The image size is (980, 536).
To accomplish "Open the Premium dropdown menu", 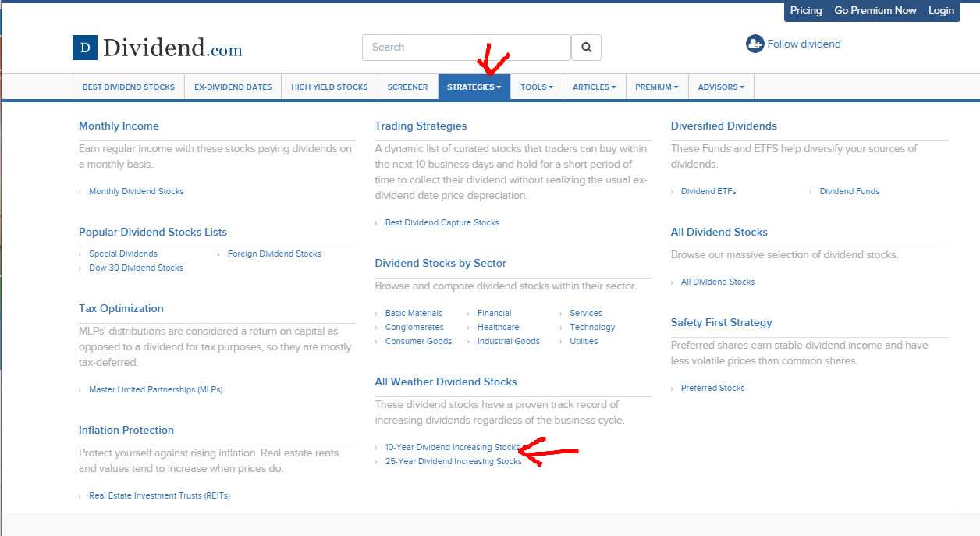I will point(657,87).
